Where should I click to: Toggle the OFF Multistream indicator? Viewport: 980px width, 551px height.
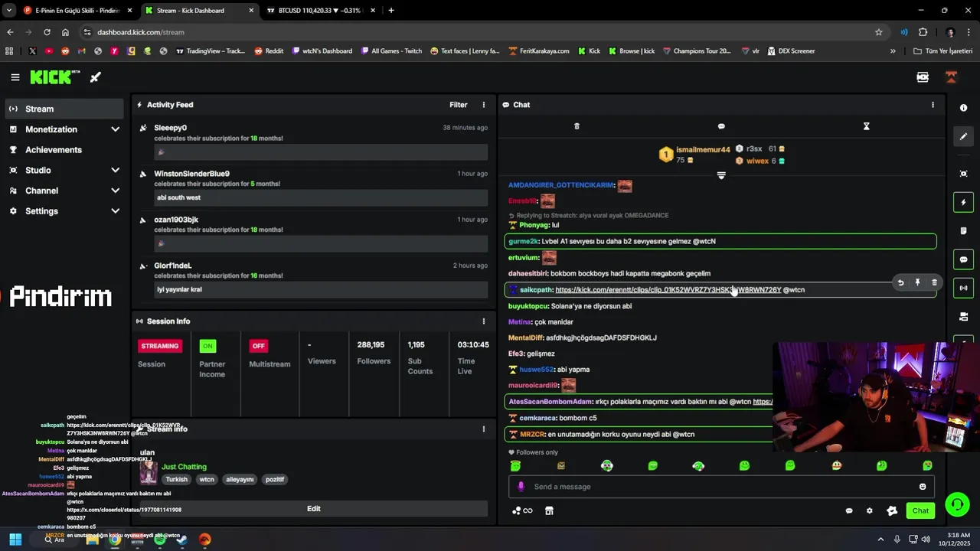click(259, 346)
